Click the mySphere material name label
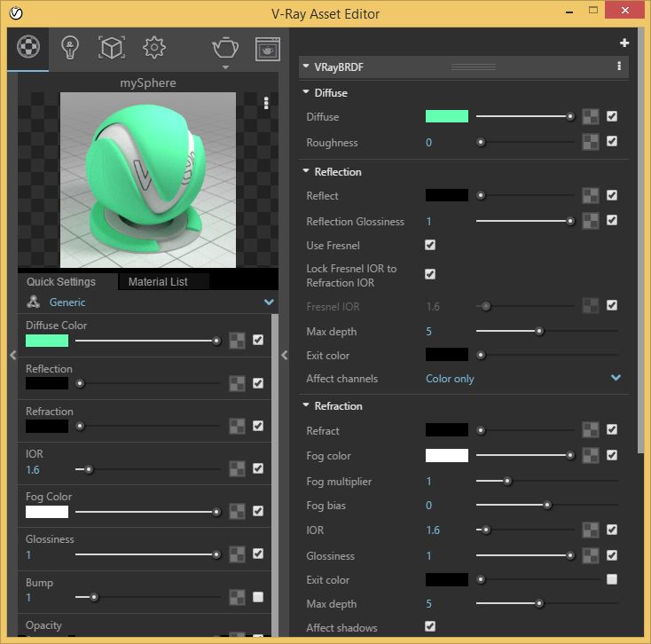Screen dimensions: 651x644 coord(148,83)
